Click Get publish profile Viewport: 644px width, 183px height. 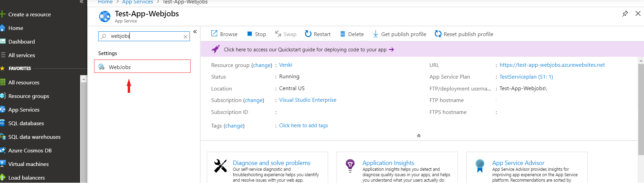click(399, 34)
